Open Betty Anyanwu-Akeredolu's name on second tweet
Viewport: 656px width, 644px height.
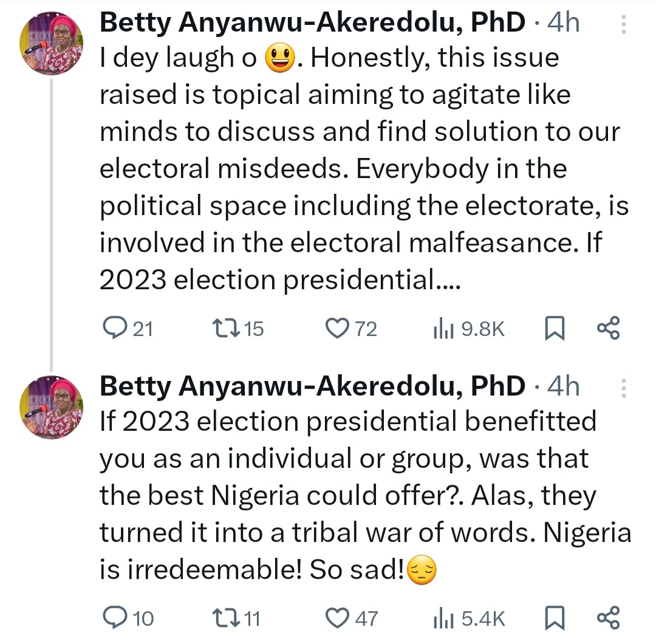tap(312, 386)
